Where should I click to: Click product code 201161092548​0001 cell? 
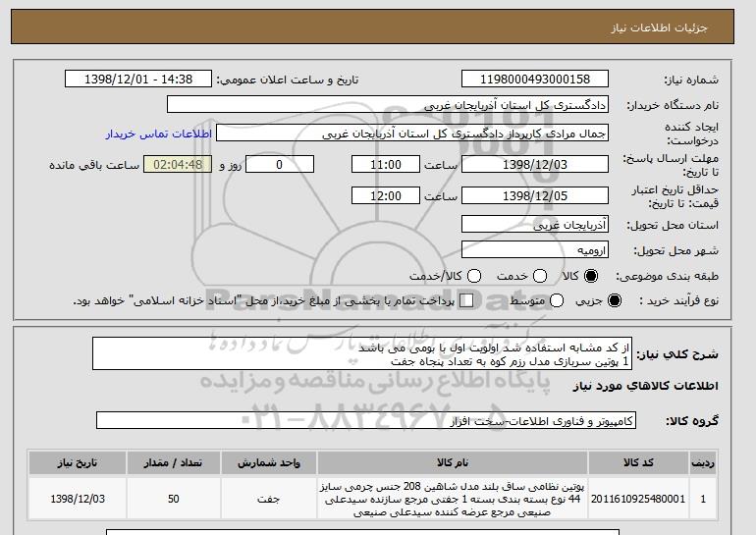click(638, 499)
